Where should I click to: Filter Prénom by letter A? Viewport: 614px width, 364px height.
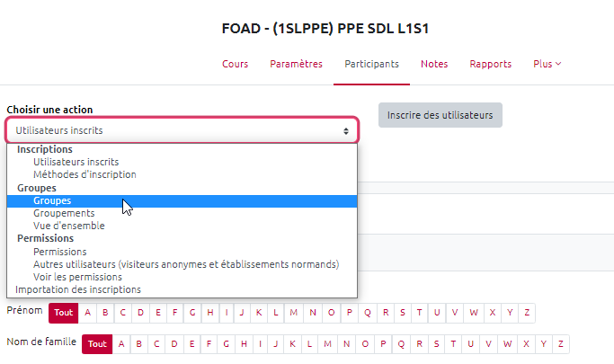coord(89,313)
